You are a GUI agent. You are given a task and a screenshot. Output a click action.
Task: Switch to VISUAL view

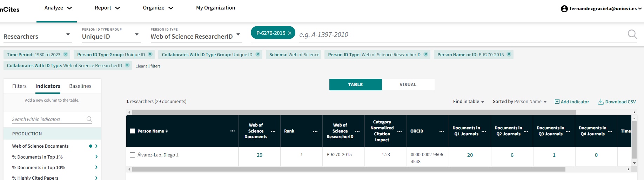point(408,85)
